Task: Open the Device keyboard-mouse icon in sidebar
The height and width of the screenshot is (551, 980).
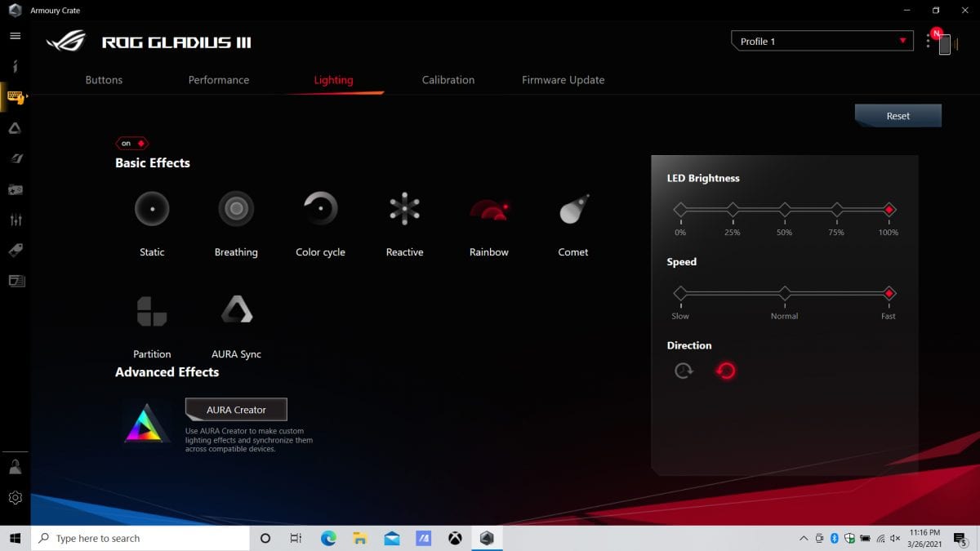Action: (15, 96)
